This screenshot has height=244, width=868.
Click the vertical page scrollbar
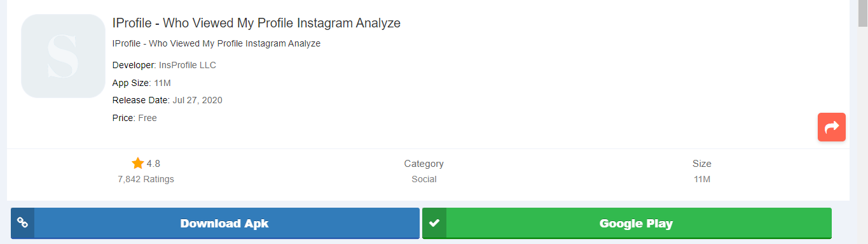(863, 122)
